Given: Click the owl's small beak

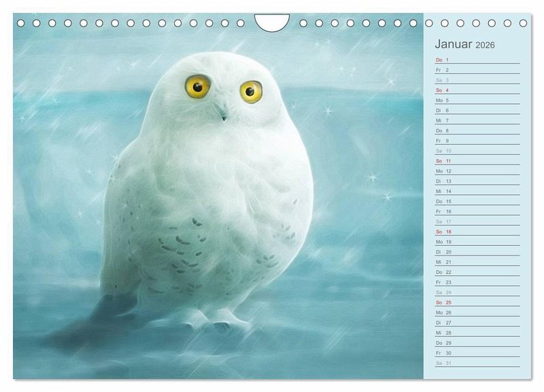Looking at the screenshot, I should pyautogui.click(x=222, y=114).
